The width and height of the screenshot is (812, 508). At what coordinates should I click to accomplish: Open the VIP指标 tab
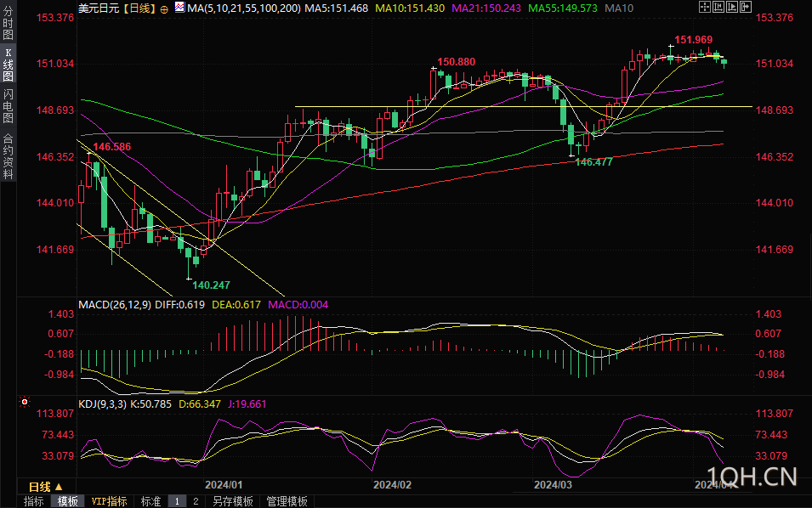[110, 501]
